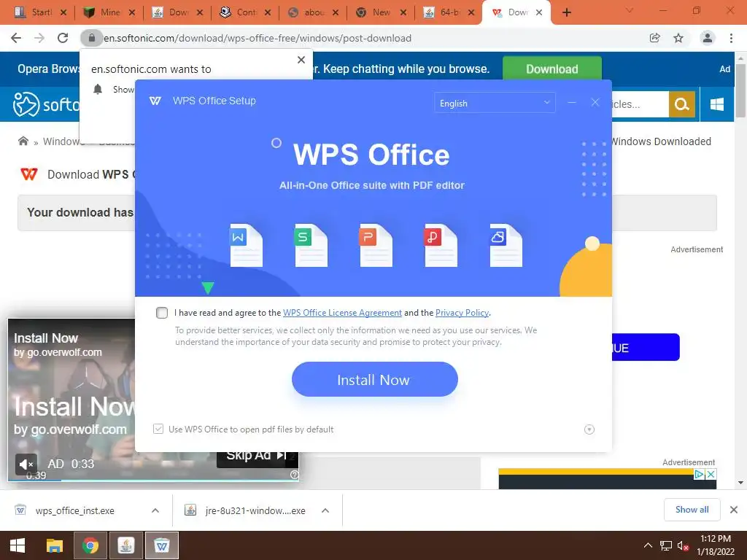Open options arrow for wps_office_inst.exe download
The width and height of the screenshot is (747, 560).
pos(155,510)
